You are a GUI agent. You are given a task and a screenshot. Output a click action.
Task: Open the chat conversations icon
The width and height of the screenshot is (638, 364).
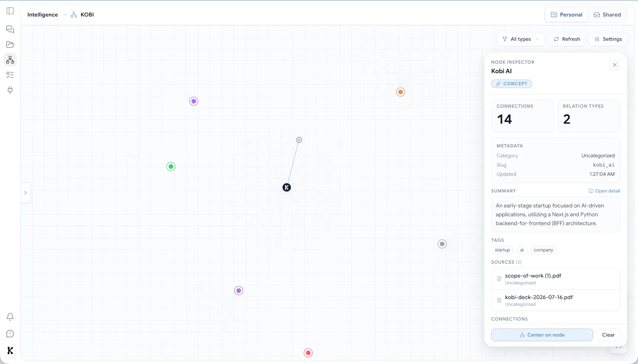[10, 29]
